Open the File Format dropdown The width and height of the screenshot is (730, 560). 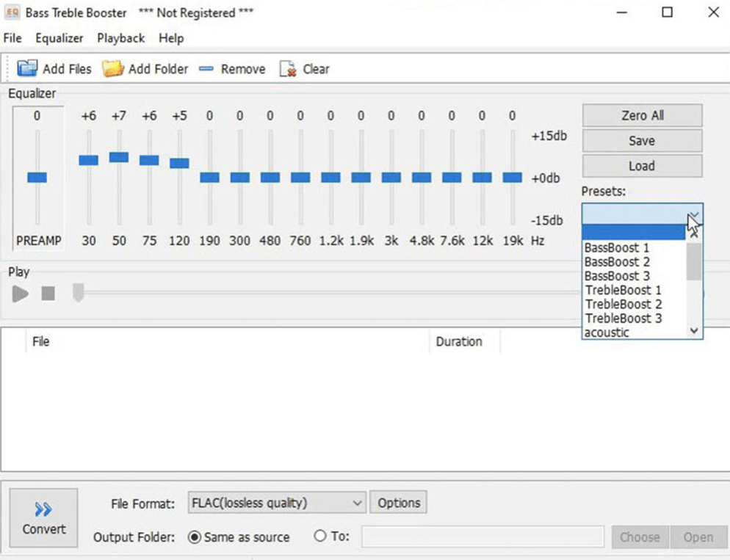point(276,503)
